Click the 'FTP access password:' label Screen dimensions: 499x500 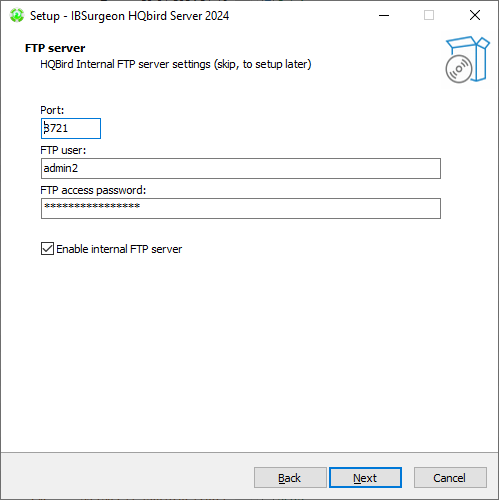pos(93,190)
